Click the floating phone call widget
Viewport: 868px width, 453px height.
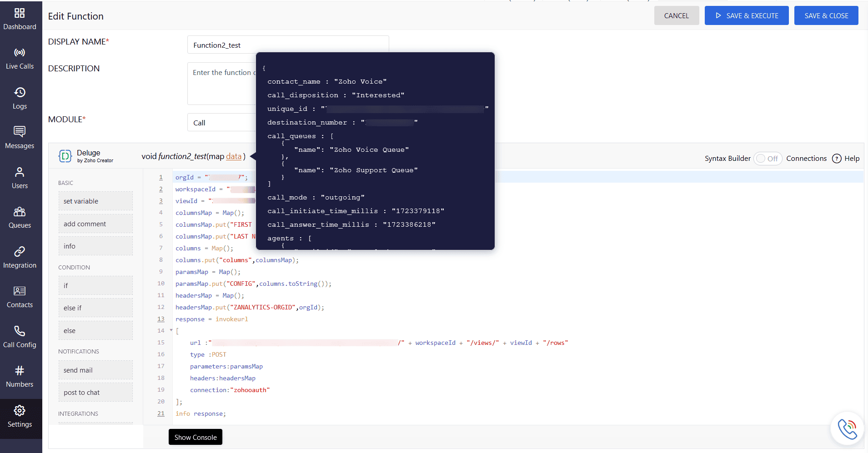pyautogui.click(x=847, y=428)
